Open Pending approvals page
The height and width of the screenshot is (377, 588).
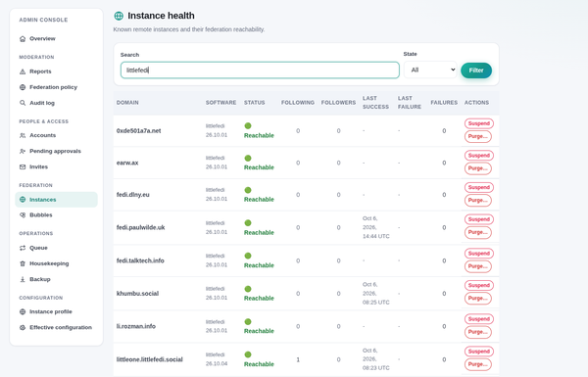point(55,151)
